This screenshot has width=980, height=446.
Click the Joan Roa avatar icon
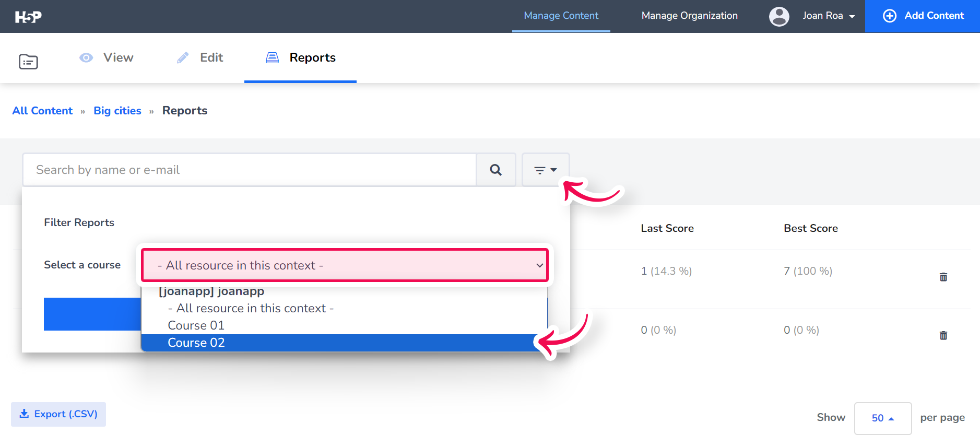(x=779, y=16)
